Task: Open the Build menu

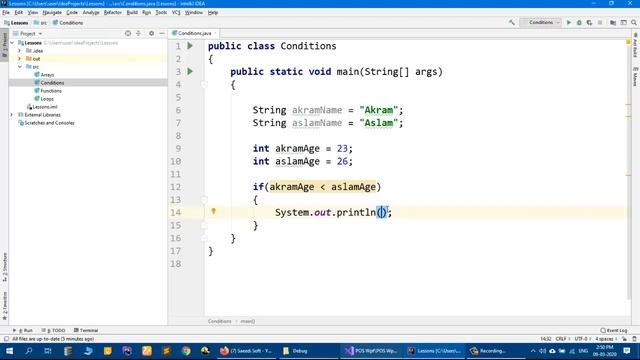Action: [132, 13]
